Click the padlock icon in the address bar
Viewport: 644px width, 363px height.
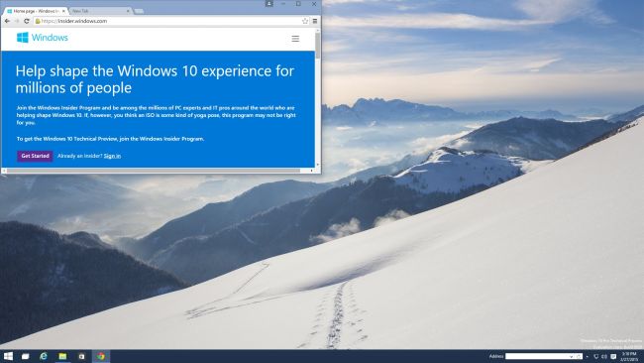[x=38, y=21]
